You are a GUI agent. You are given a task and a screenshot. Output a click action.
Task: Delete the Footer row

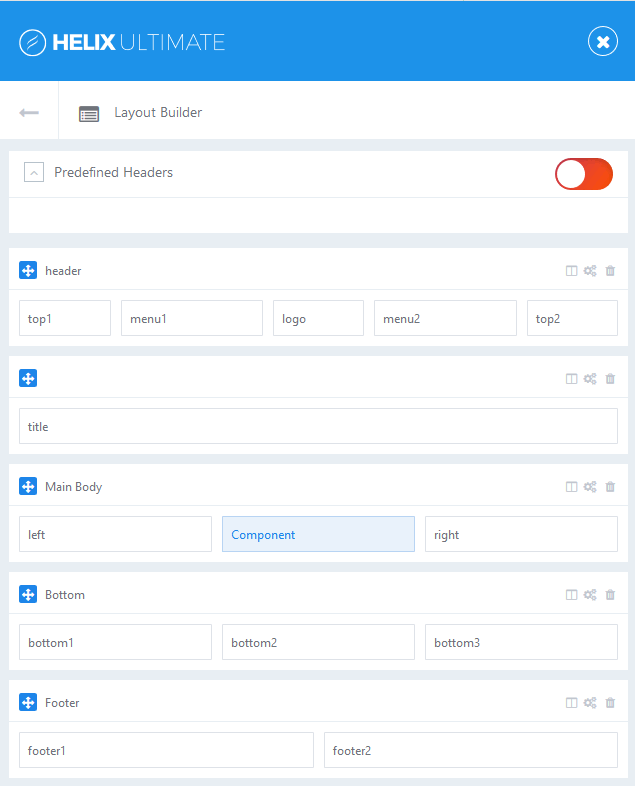pos(610,703)
